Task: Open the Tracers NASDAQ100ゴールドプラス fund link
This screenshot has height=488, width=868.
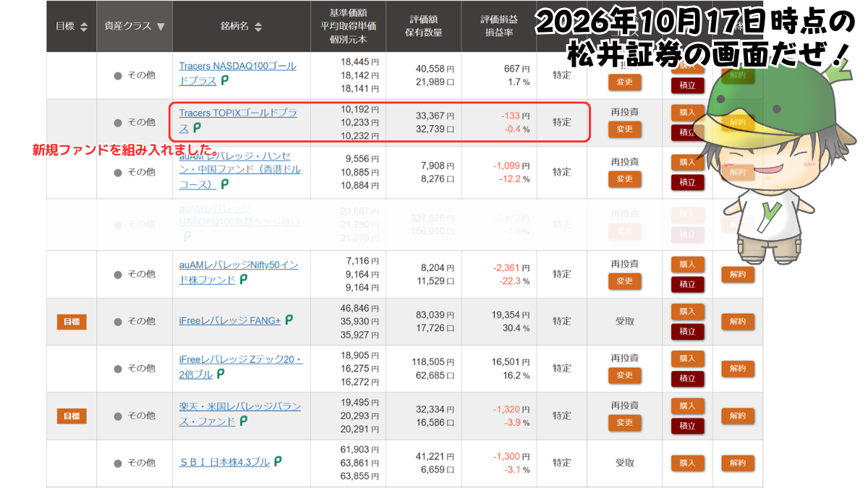Action: (237, 73)
